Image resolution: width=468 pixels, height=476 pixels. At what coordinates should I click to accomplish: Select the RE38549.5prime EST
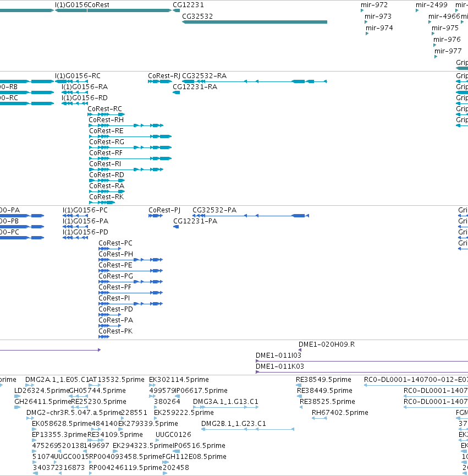point(299,385)
